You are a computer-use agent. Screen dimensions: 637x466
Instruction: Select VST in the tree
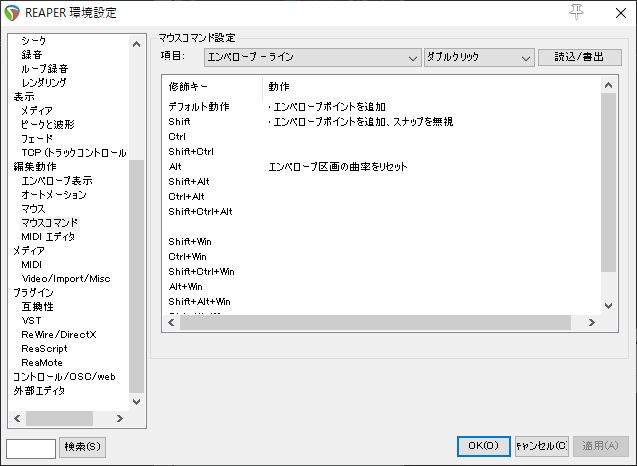point(31,321)
